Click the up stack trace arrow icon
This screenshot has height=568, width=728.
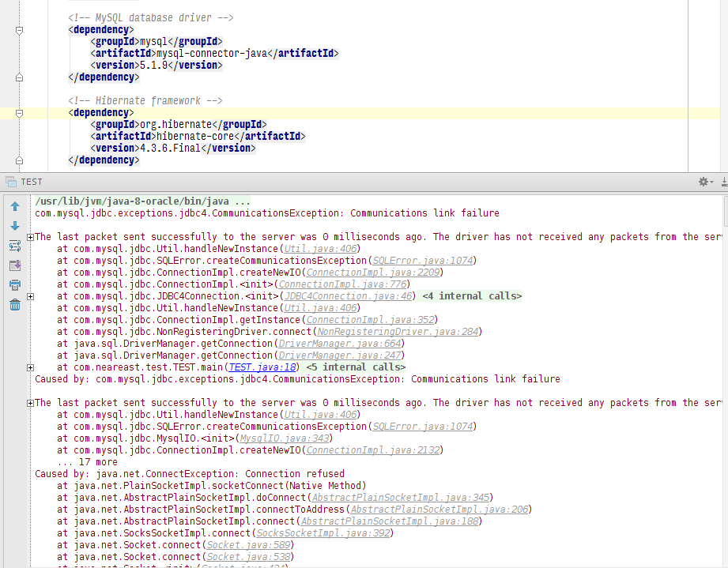[15, 206]
